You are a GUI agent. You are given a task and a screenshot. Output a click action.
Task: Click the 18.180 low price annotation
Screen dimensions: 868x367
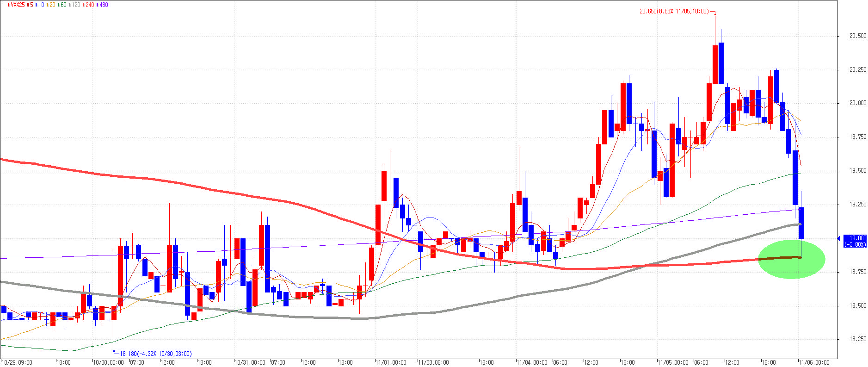click(x=155, y=354)
